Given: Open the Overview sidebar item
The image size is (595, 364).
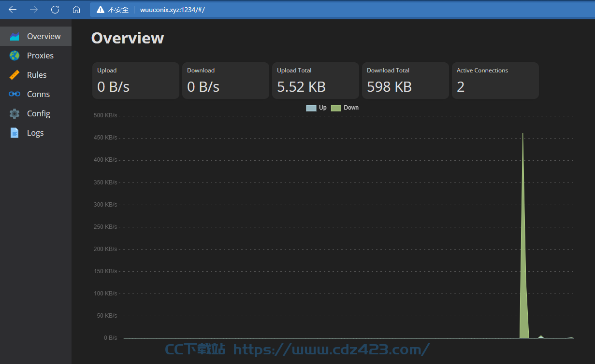Looking at the screenshot, I should click(36, 36).
